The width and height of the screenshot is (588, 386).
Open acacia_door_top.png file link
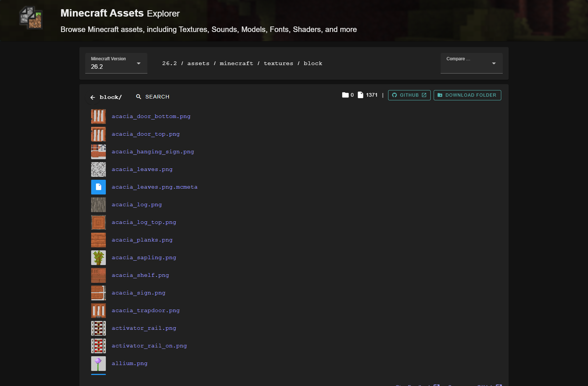[146, 134]
